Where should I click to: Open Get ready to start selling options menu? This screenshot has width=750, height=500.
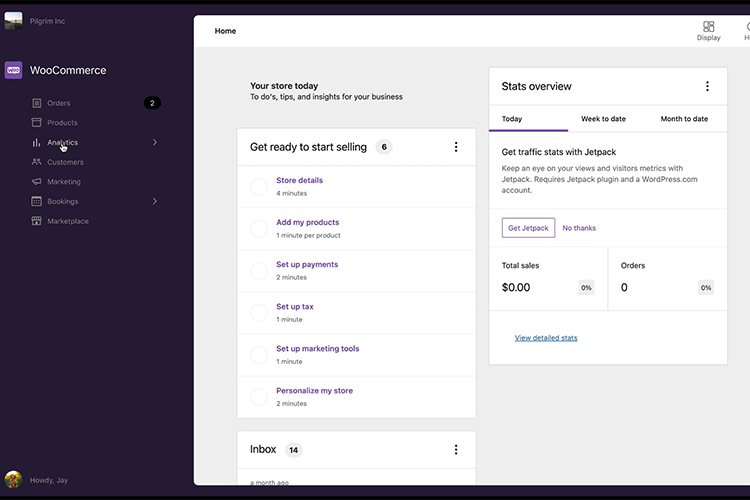coord(456,147)
